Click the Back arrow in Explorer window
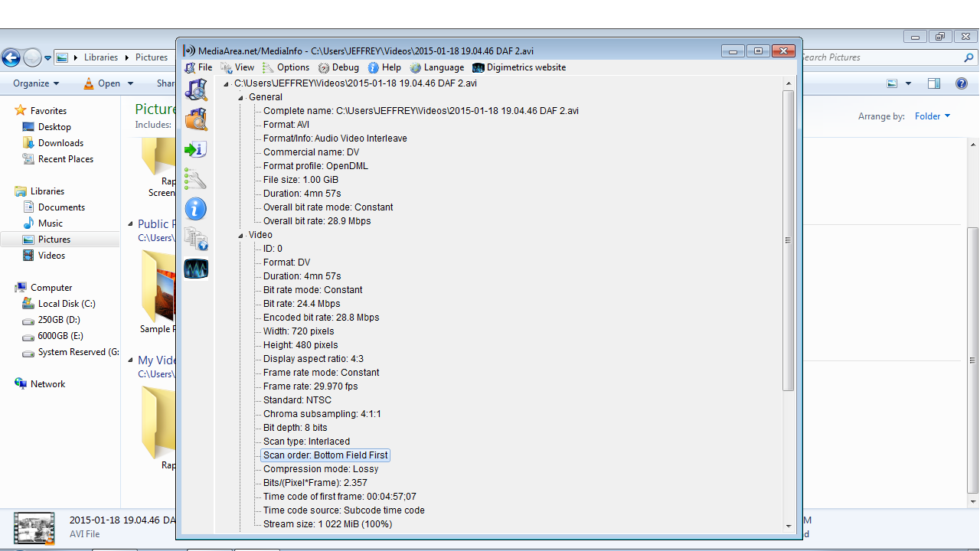 tap(11, 57)
